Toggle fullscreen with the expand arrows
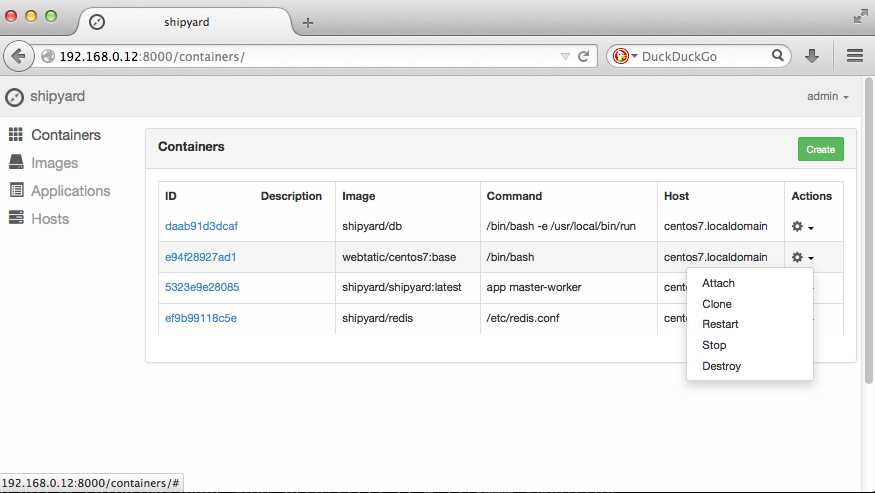 pyautogui.click(x=860, y=17)
